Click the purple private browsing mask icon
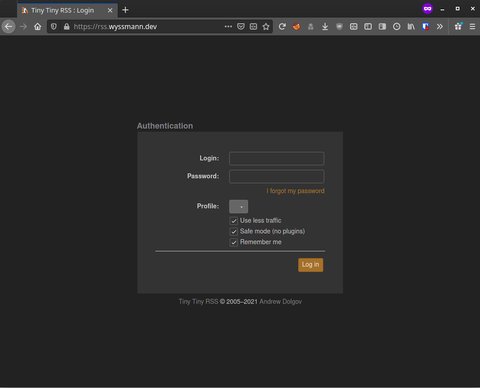Screen dimensions: 480x388 428,9
